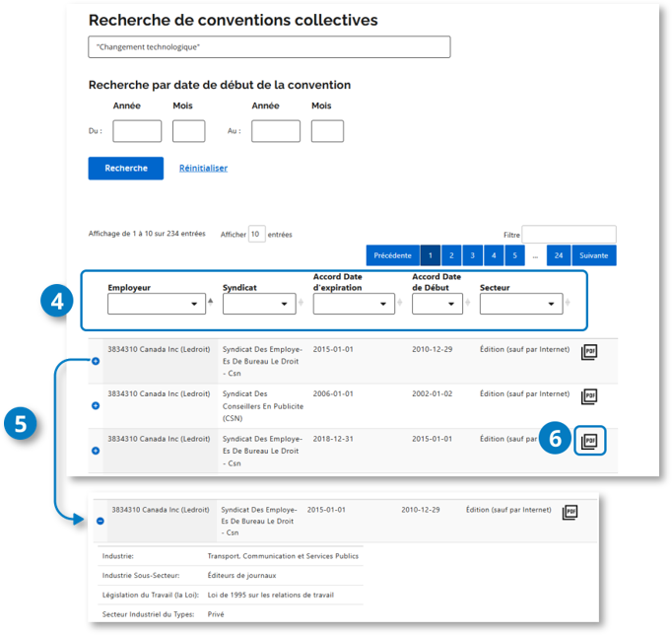Sort by Accord Date de Début arrows
672x635 pixels.
point(468,303)
